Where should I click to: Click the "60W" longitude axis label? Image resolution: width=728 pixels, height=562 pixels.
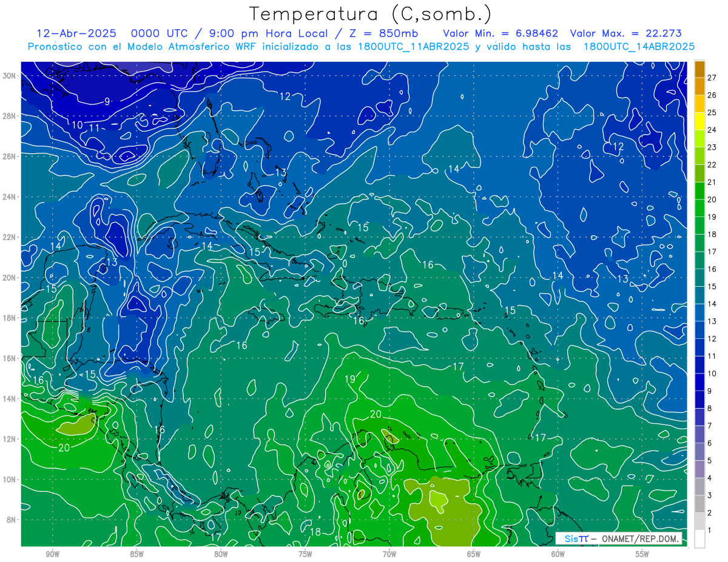pos(558,555)
